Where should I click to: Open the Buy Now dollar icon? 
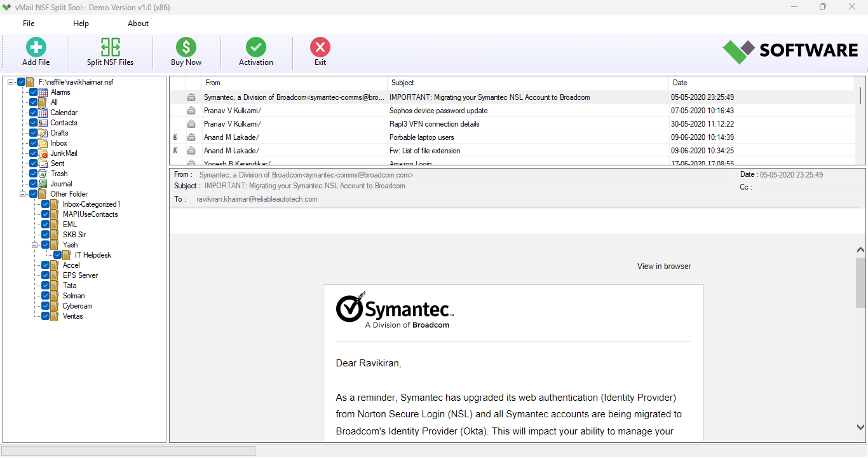coord(186,47)
